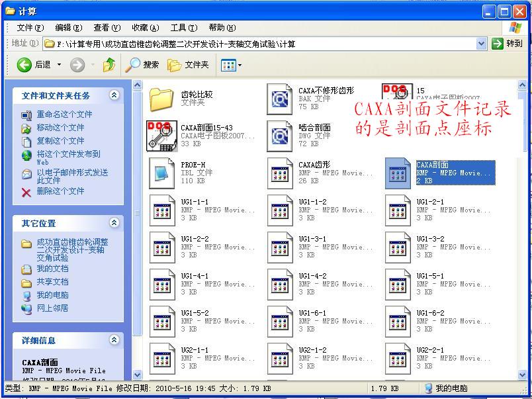Viewport: 532px width, 399px height.
Task: Select the CAXA齿形 KMP file icon
Action: point(280,173)
